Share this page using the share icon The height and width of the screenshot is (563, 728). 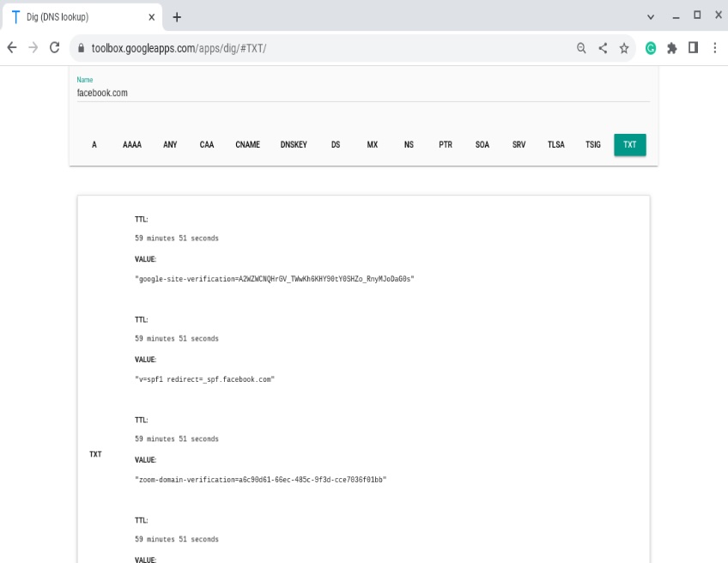[603, 48]
